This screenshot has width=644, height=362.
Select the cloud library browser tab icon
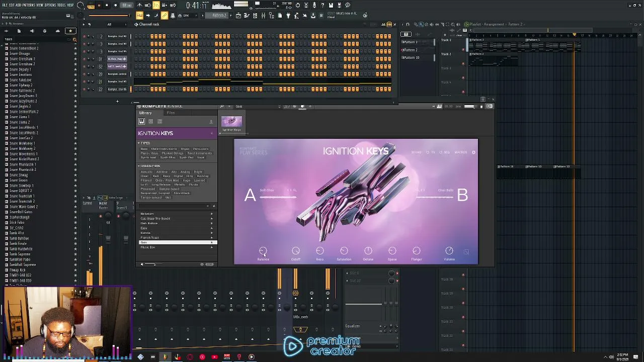tap(57, 31)
